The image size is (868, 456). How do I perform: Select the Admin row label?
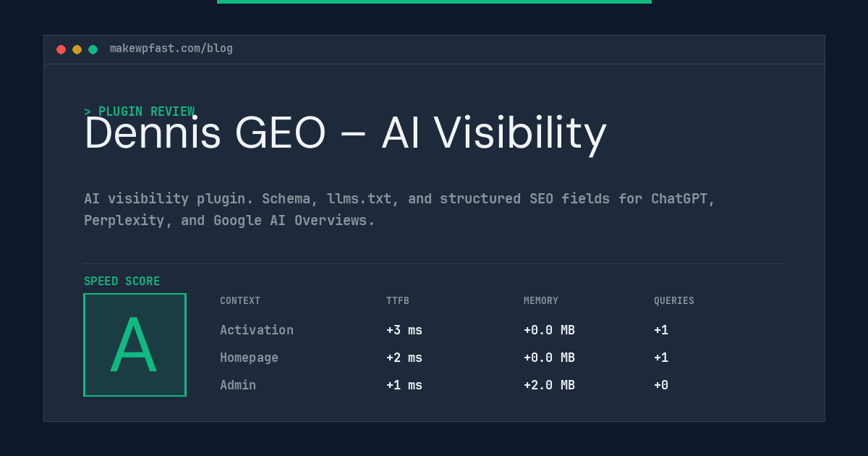[238, 385]
